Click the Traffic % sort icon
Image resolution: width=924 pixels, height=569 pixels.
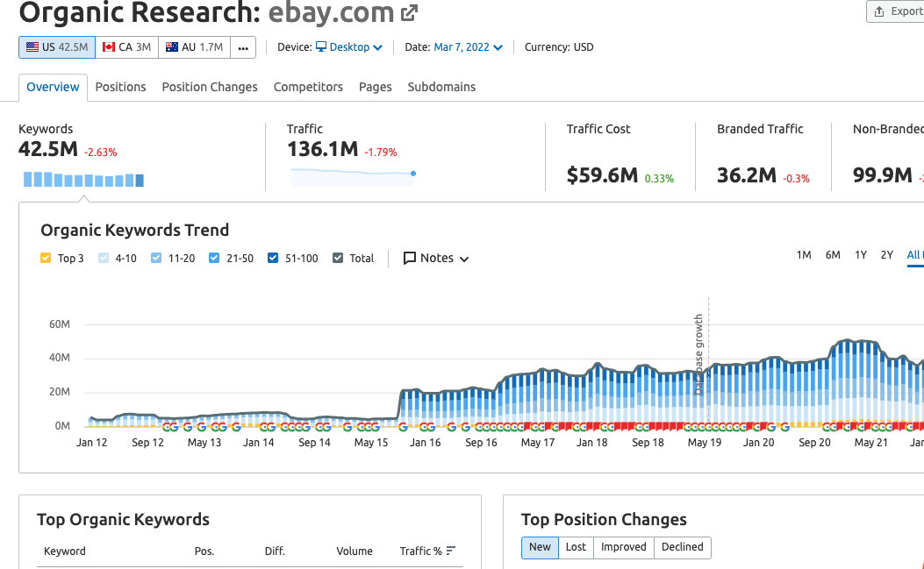[x=451, y=551]
